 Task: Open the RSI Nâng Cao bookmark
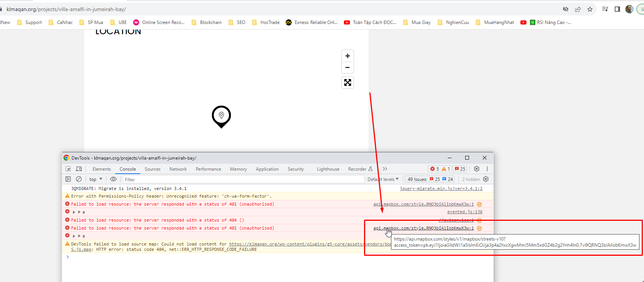(x=550, y=22)
